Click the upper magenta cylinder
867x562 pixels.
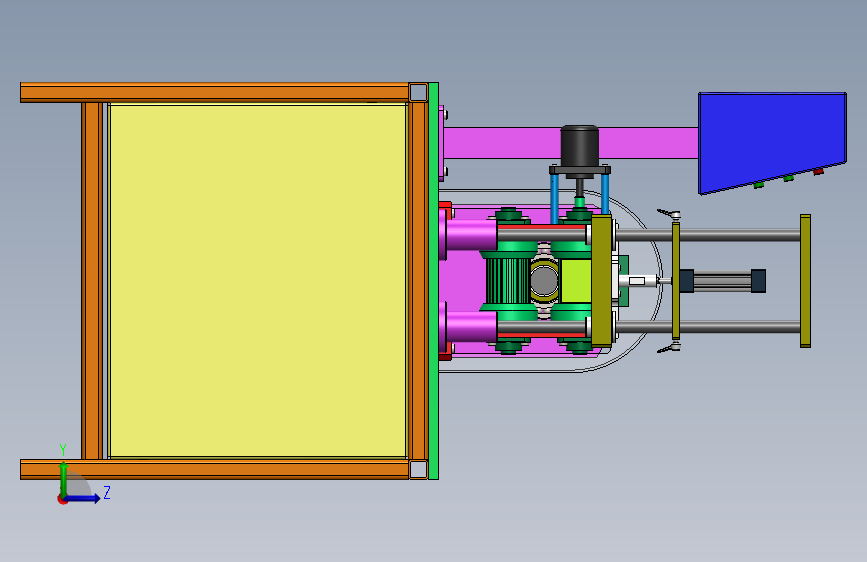click(469, 235)
